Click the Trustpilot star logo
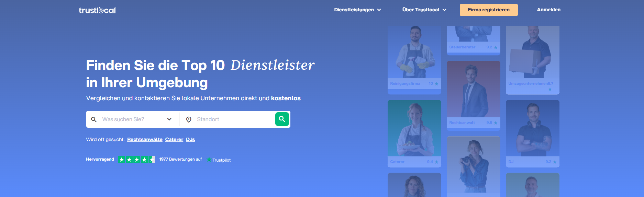644x197 pixels. coord(209,159)
